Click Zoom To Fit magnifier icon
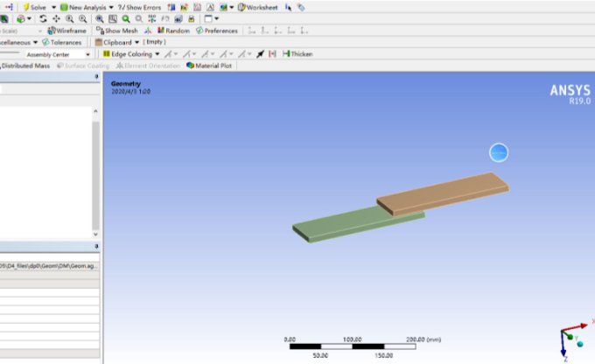This screenshot has height=364, width=595. coord(126,18)
